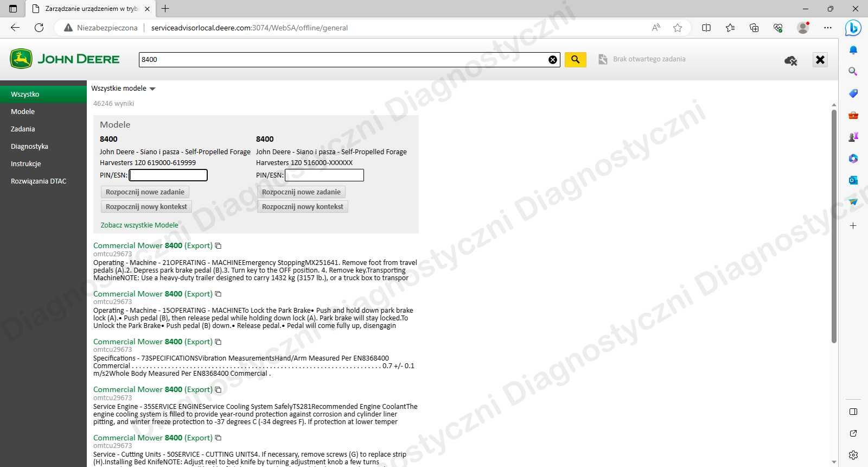Open tab actions menu icon
Image resolution: width=868 pixels, height=467 pixels.
click(13, 9)
